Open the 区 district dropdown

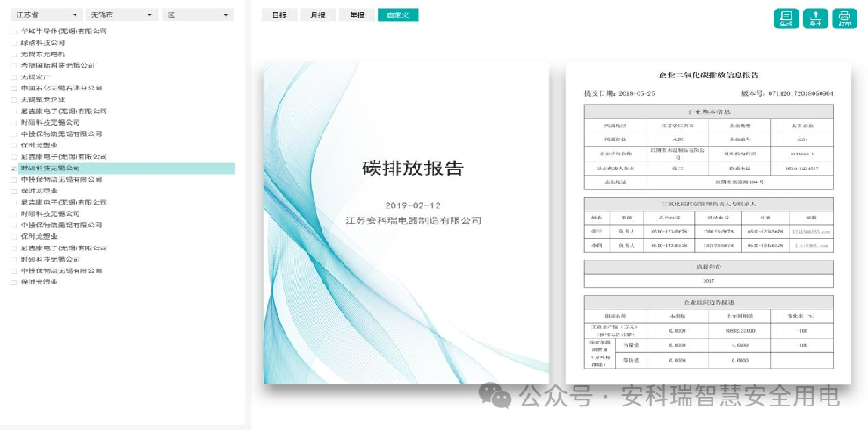pos(198,15)
